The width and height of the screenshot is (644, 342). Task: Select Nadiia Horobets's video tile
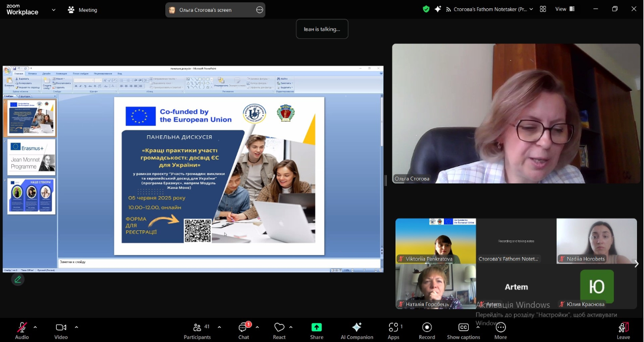coord(596,241)
